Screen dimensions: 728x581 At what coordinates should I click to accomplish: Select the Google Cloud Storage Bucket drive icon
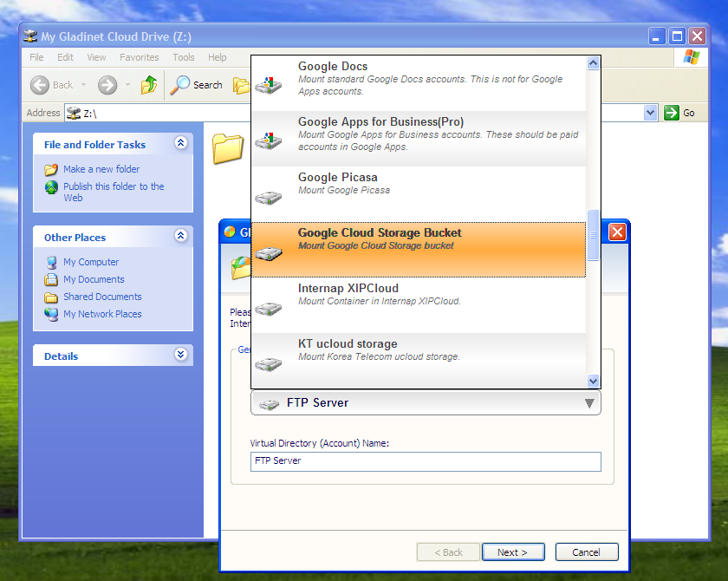pyautogui.click(x=269, y=253)
